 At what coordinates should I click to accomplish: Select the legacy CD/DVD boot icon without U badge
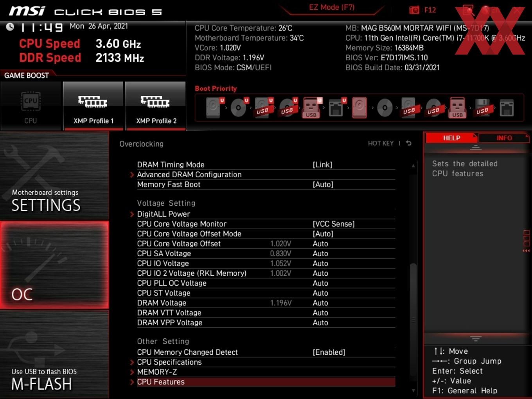[x=385, y=108]
